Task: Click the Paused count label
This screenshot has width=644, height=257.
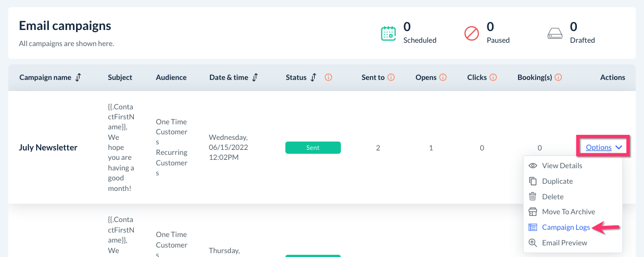Action: pos(498,40)
